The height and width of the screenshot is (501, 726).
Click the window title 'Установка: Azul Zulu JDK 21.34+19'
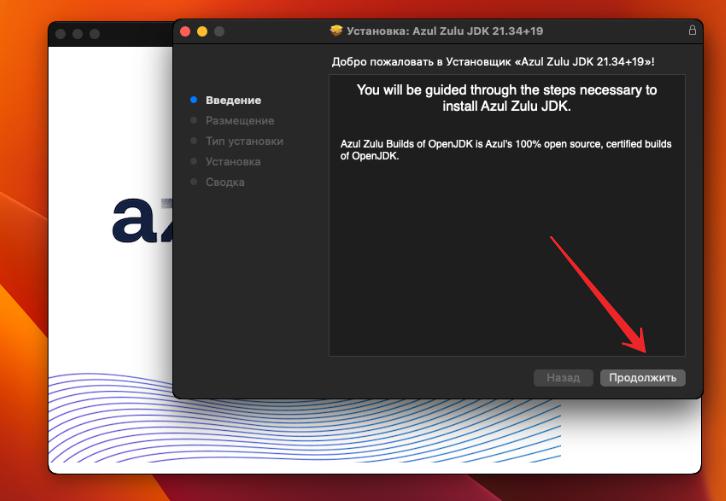444,31
